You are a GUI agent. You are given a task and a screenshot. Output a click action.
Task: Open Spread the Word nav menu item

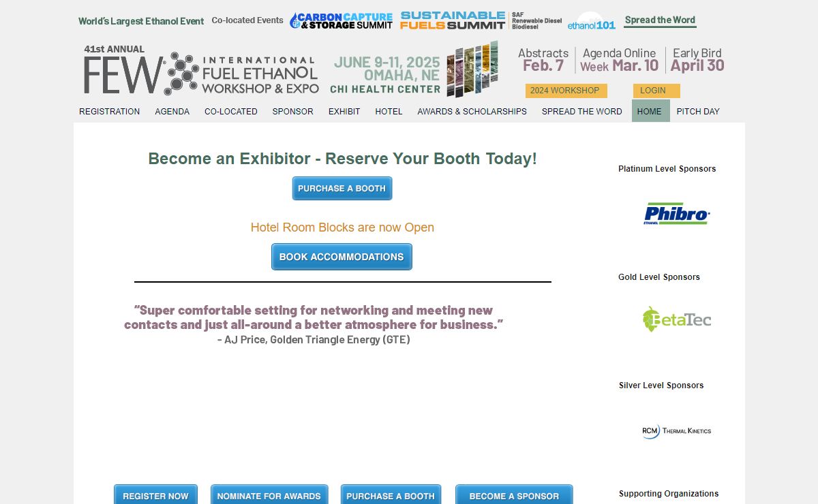pyautogui.click(x=581, y=112)
